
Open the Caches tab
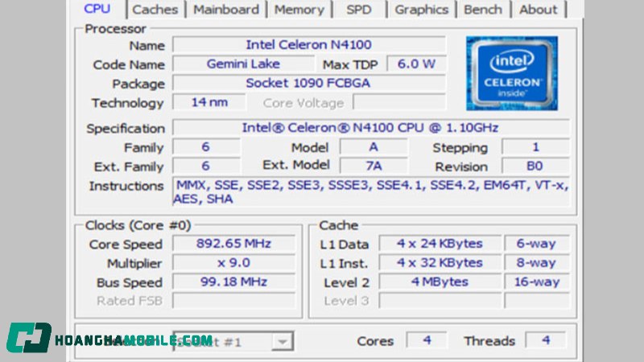[155, 9]
